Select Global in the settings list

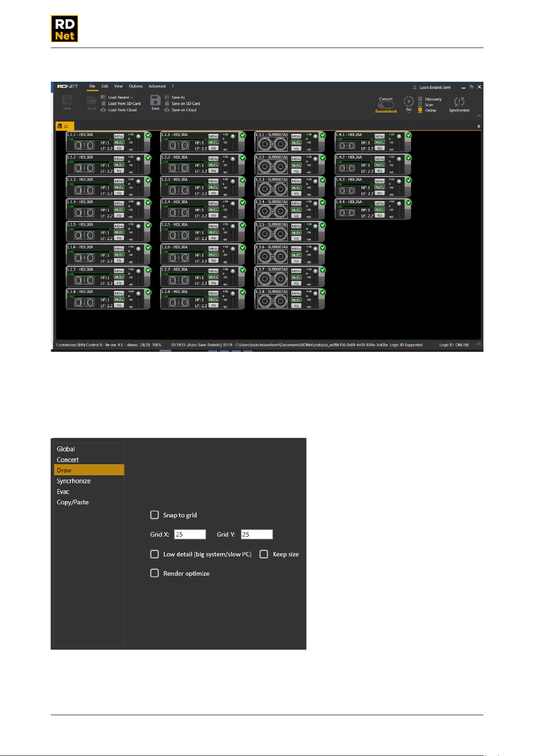[89, 449]
